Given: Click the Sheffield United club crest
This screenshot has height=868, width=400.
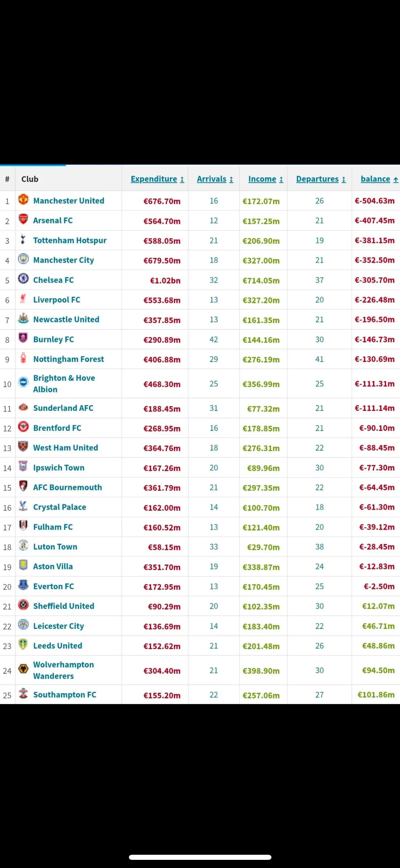Looking at the screenshot, I should coord(23,605).
